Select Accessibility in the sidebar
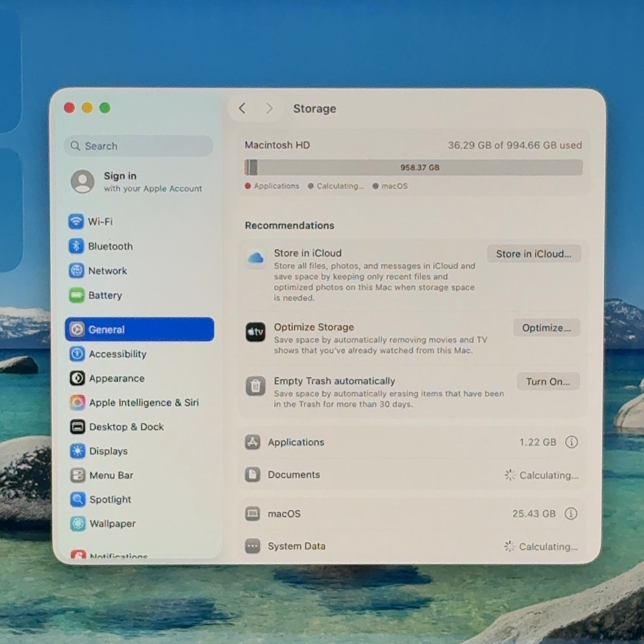 click(x=139, y=354)
